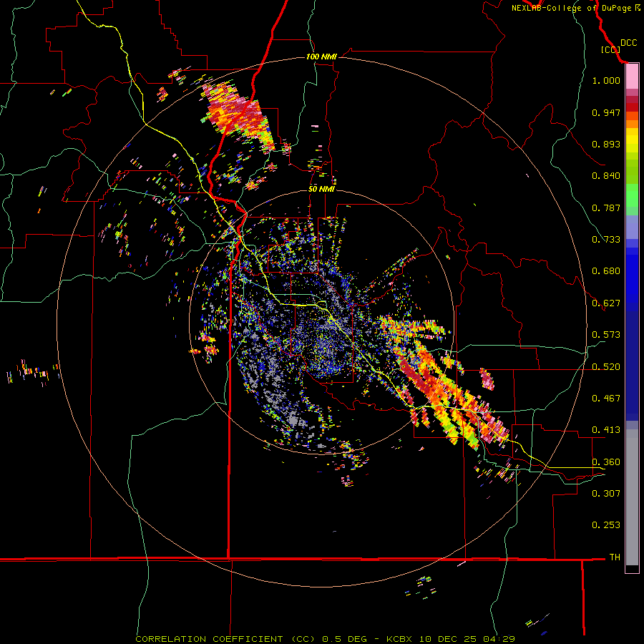Click the 0.627 legend value
The width and height of the screenshot is (644, 644).
[606, 303]
